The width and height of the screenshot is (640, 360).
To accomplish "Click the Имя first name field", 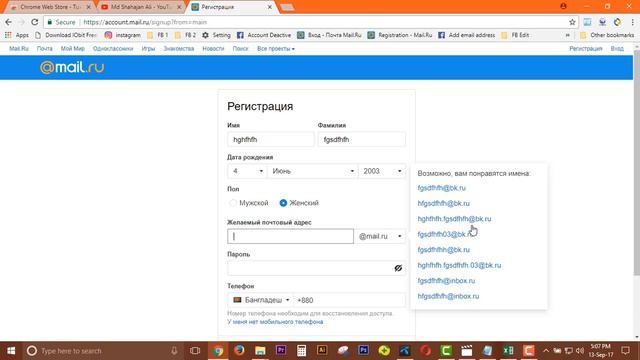I will [271, 140].
